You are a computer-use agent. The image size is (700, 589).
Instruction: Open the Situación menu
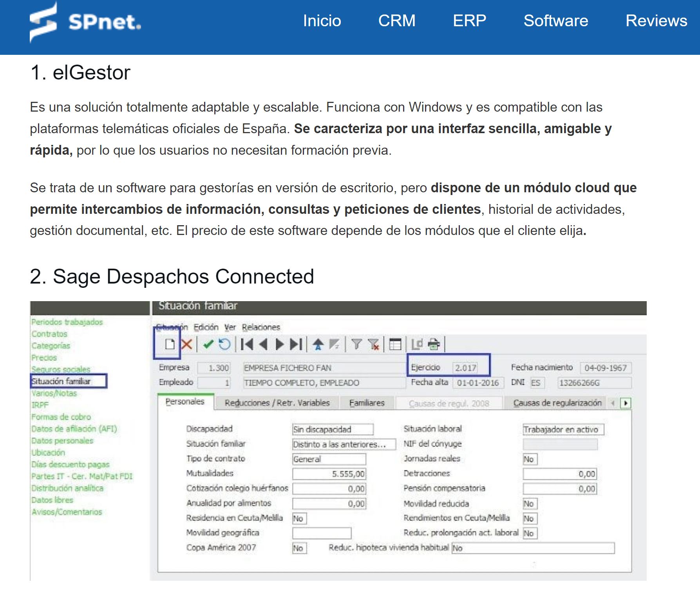[x=172, y=327]
